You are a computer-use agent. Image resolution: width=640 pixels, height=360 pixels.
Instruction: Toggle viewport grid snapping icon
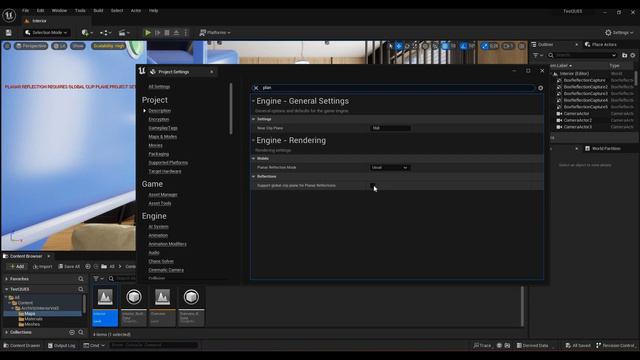445,46
